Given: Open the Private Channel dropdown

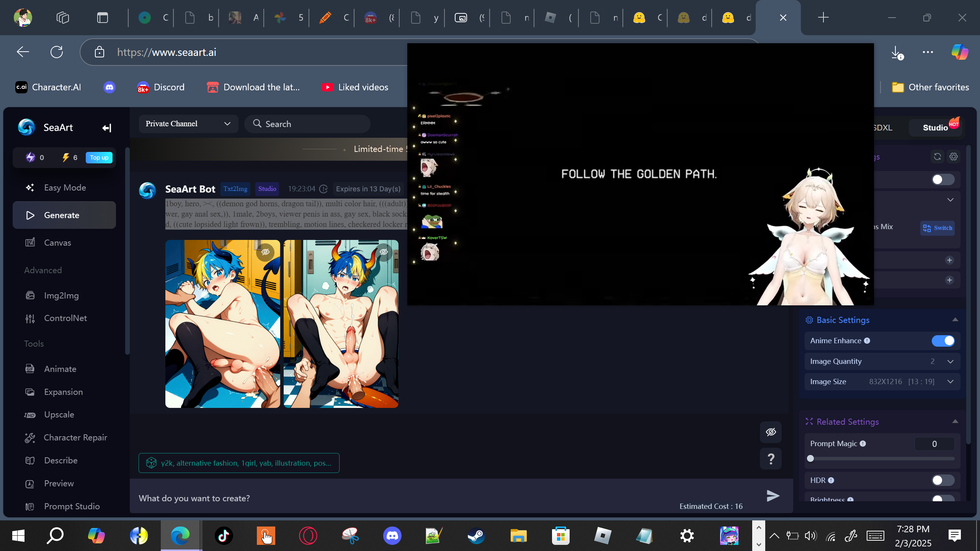Looking at the screenshot, I should point(188,124).
